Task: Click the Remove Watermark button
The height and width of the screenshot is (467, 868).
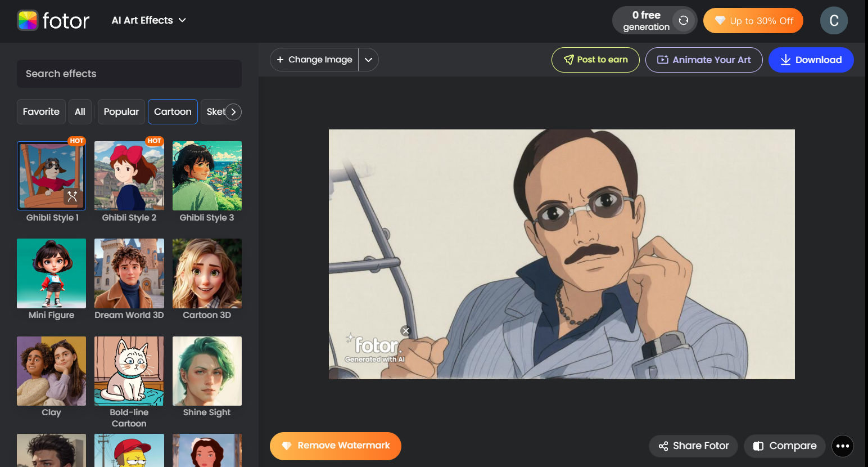Action: click(x=336, y=446)
